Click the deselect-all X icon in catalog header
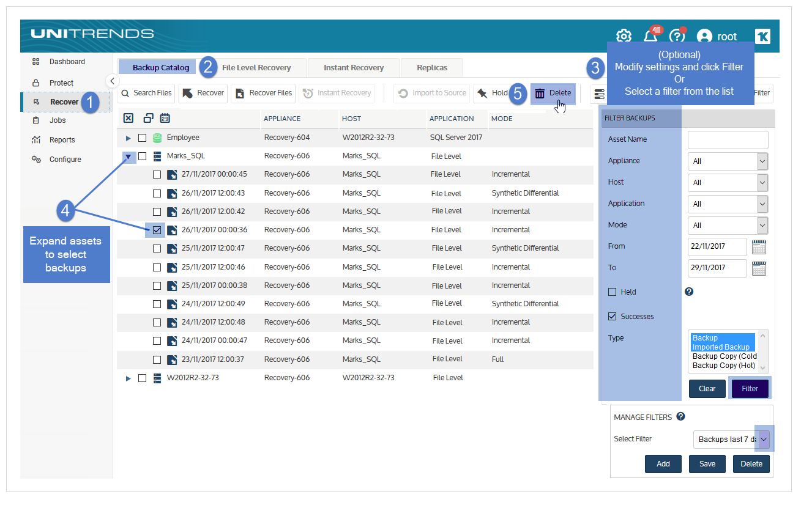The height and width of the screenshot is (508, 812). tap(129, 118)
